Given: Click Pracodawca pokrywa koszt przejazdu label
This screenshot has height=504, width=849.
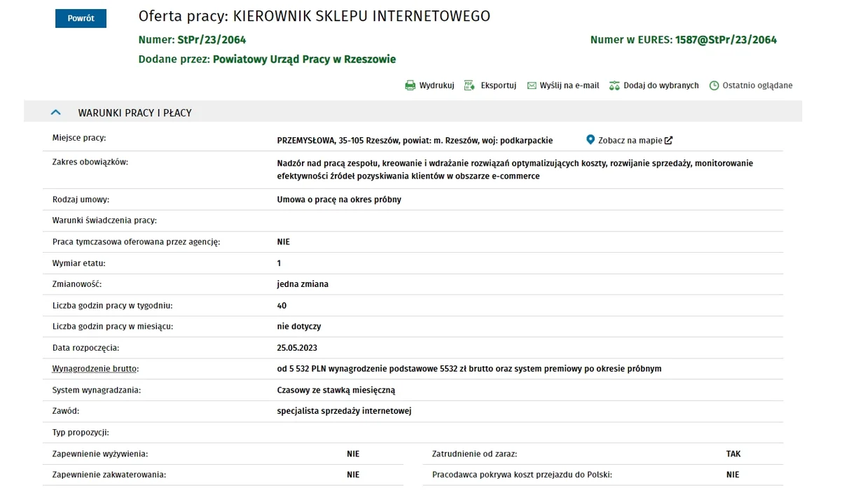Looking at the screenshot, I should pyautogui.click(x=522, y=475).
